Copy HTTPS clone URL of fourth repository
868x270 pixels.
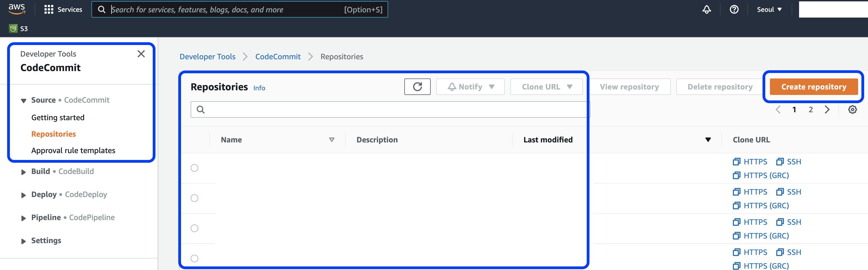point(750,252)
